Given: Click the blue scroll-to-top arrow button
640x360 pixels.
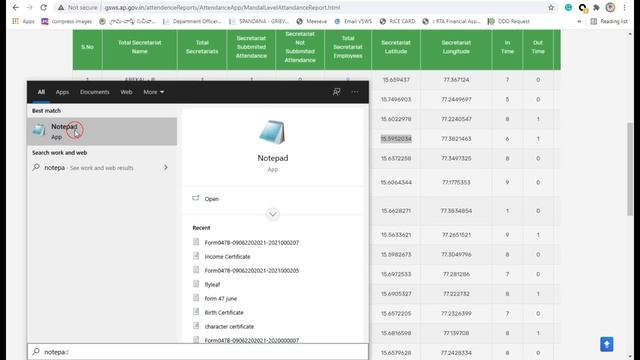Looking at the screenshot, I should [607, 344].
